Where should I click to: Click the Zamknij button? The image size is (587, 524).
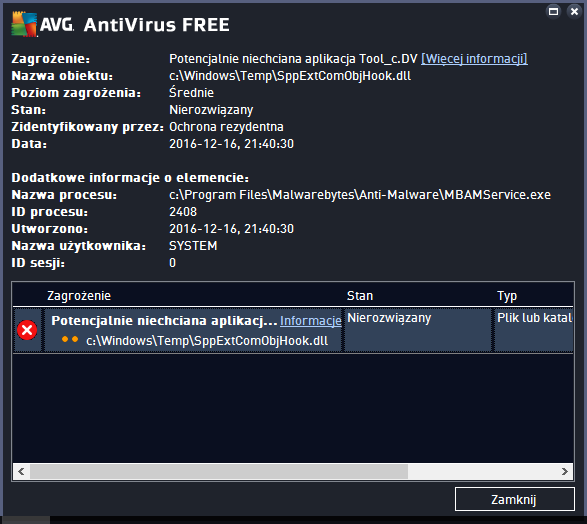click(x=515, y=499)
